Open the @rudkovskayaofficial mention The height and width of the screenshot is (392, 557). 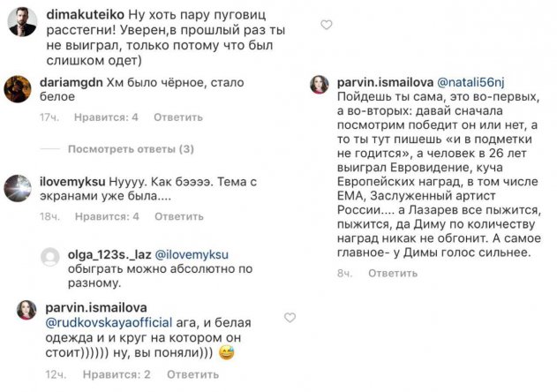point(106,321)
